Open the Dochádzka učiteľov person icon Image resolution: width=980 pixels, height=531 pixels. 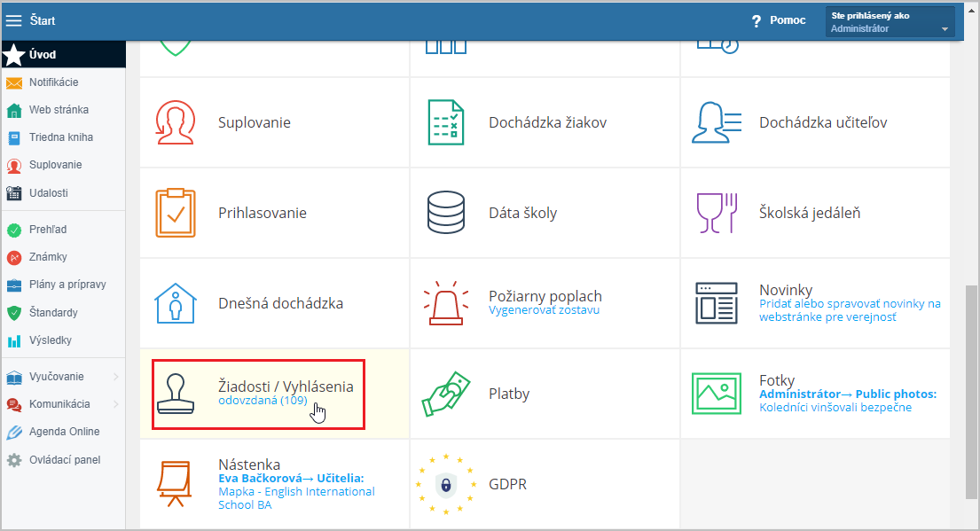[x=717, y=122]
